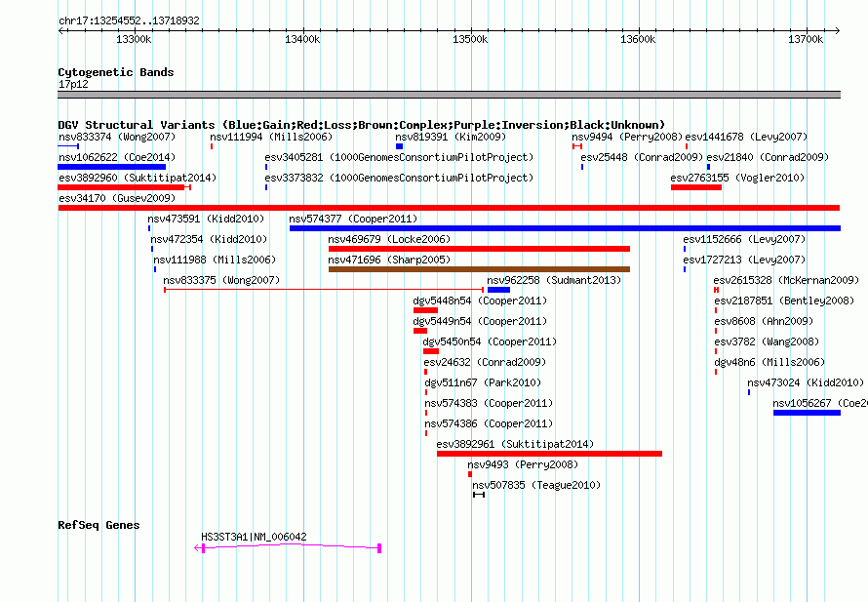Viewport: 868px width, 602px height.
Task: Click esv24632 (Conrad2009) label
Action: [x=485, y=362]
